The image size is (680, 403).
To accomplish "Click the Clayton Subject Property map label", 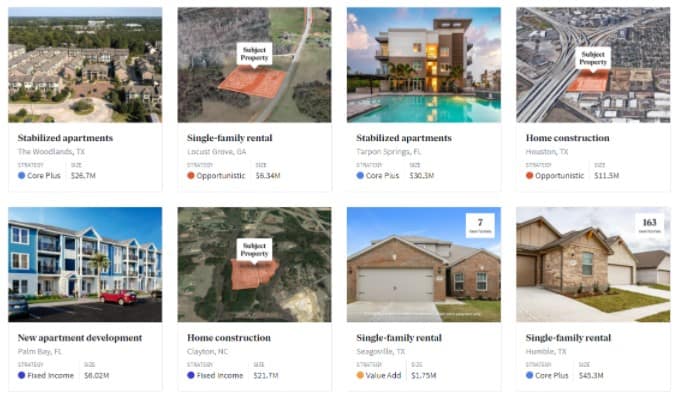I will coord(255,249).
